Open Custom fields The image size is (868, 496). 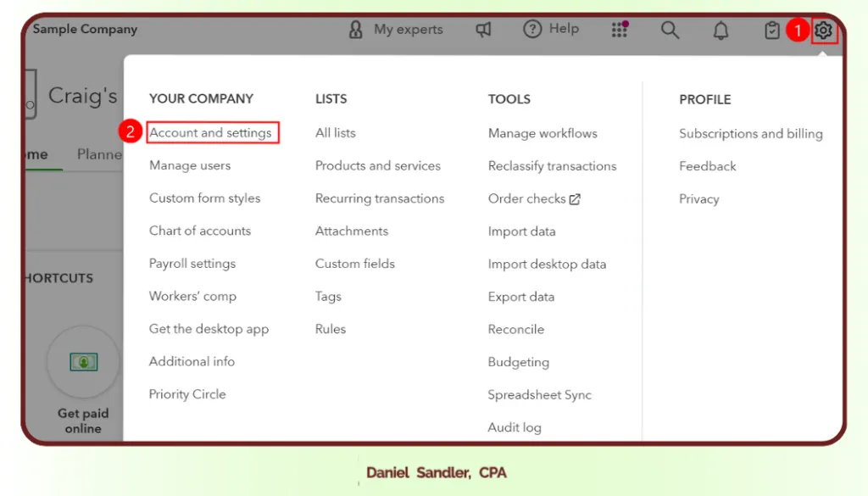pos(355,264)
